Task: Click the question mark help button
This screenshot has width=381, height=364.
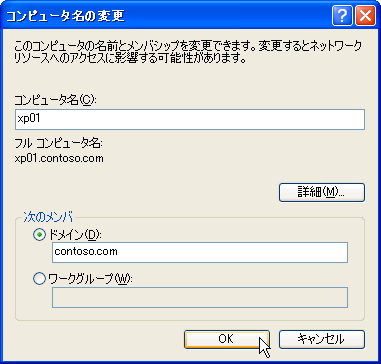Action: coord(342,16)
